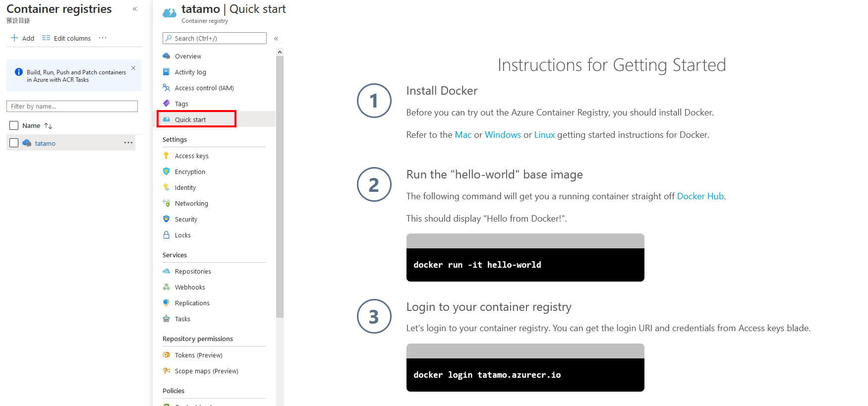
Task: Collapse the Container registries panel chevron
Action: point(135,9)
